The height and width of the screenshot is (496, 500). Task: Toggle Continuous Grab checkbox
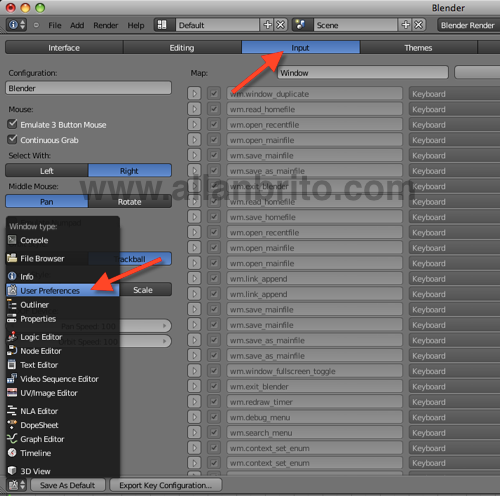(x=12, y=139)
